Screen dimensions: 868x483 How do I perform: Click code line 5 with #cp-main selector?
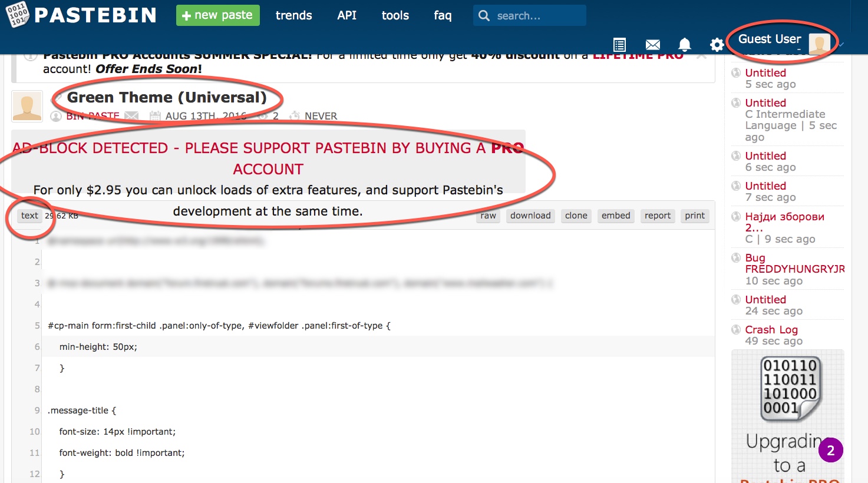pos(219,326)
